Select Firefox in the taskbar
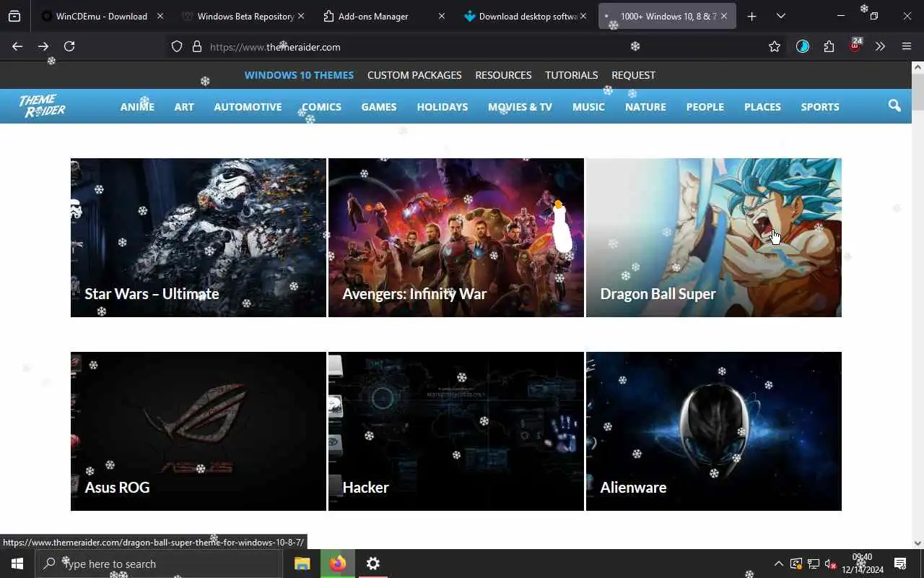 [338, 564]
